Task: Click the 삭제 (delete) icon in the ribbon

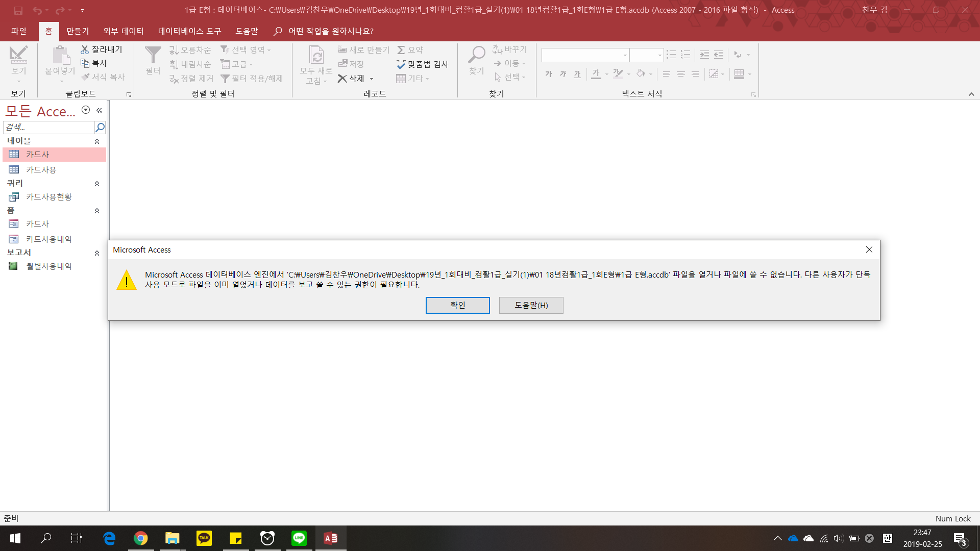Action: point(342,79)
